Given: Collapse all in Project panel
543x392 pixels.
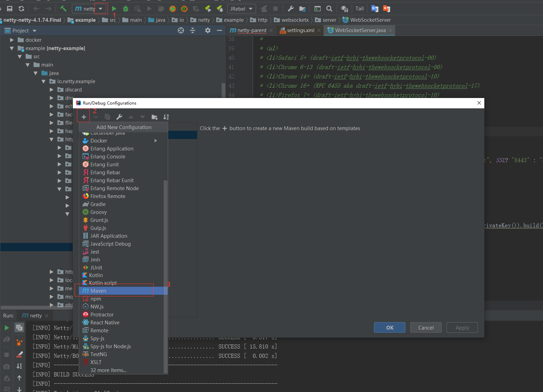Looking at the screenshot, I should point(193,30).
